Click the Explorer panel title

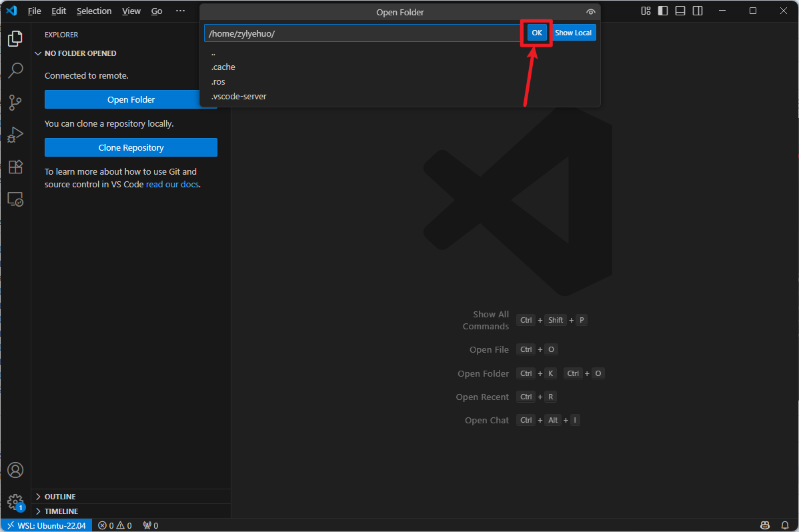click(61, 35)
